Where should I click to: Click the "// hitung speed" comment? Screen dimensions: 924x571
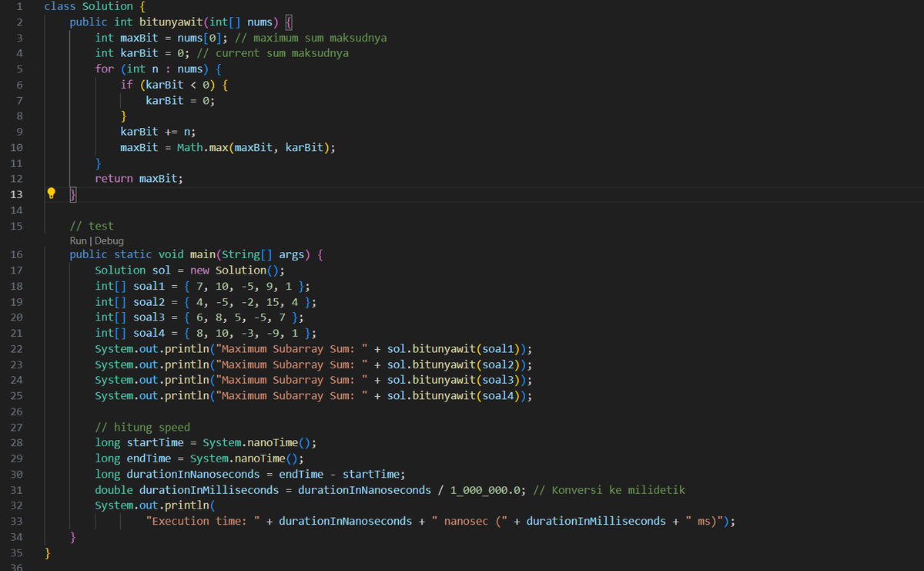tap(142, 428)
